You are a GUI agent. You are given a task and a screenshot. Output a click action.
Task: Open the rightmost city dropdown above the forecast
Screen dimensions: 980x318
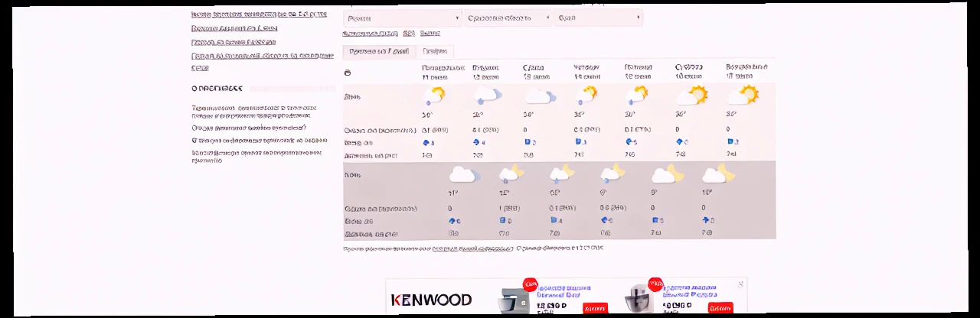599,18
